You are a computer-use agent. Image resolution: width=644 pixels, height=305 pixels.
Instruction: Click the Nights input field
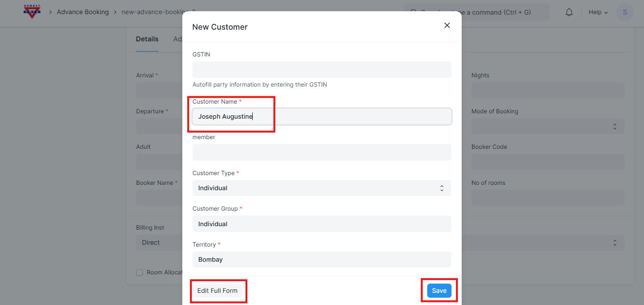coord(548,90)
